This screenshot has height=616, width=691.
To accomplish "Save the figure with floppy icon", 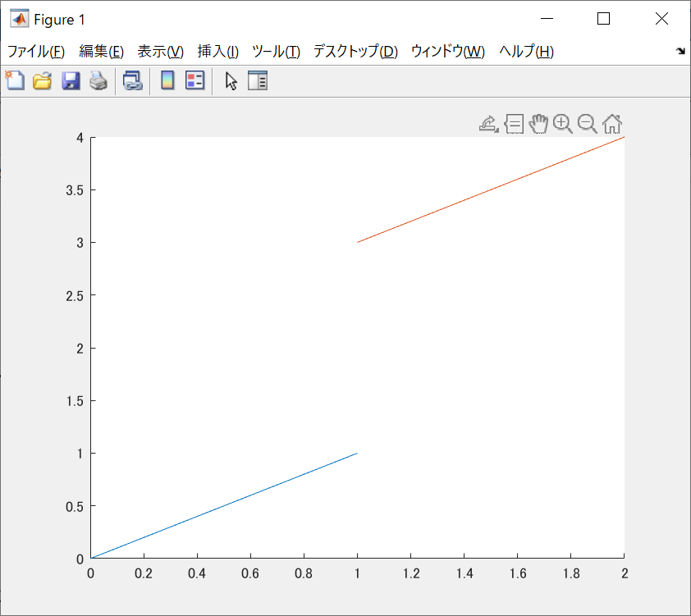I will click(71, 81).
